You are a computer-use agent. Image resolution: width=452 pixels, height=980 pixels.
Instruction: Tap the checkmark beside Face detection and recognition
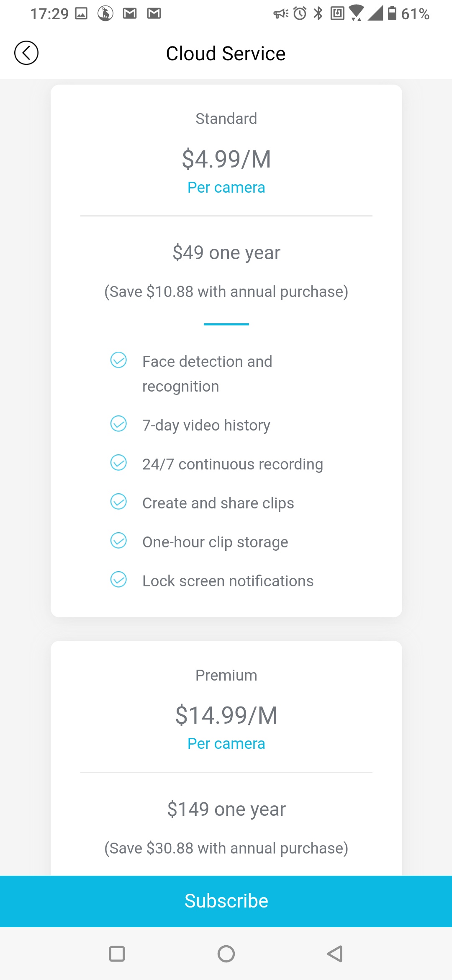118,360
